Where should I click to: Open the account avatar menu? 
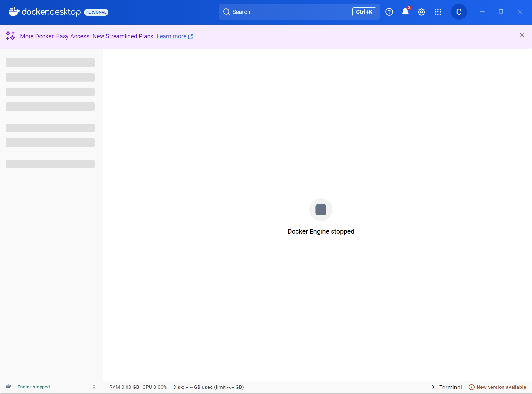[459, 12]
